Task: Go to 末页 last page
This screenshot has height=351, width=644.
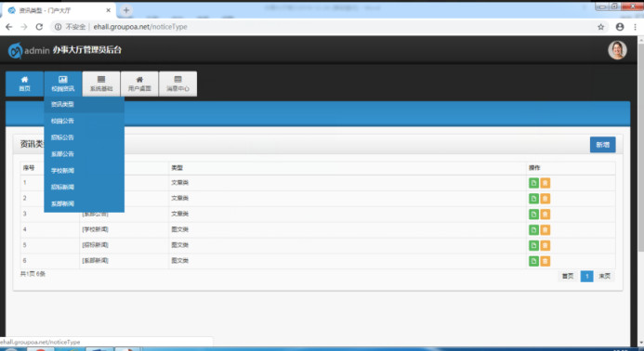Action: coord(604,277)
